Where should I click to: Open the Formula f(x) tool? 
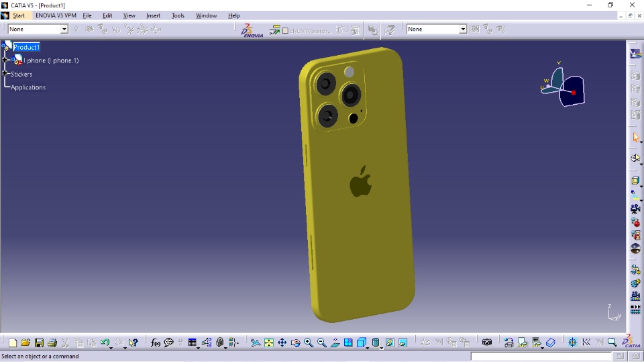(x=155, y=343)
